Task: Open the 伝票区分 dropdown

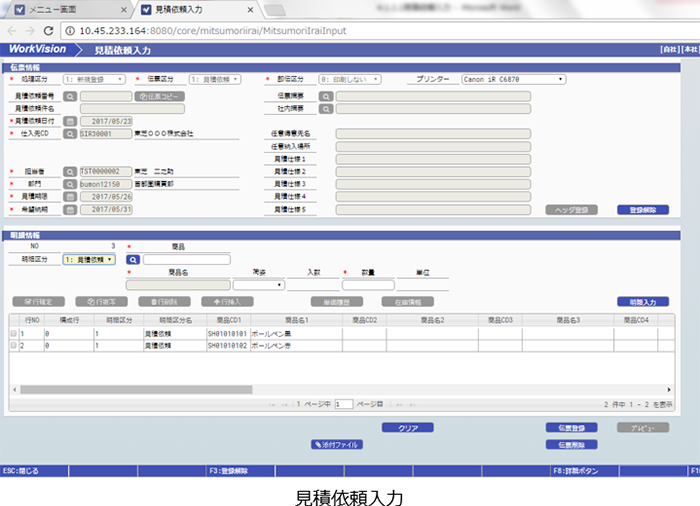Action: tap(210, 79)
